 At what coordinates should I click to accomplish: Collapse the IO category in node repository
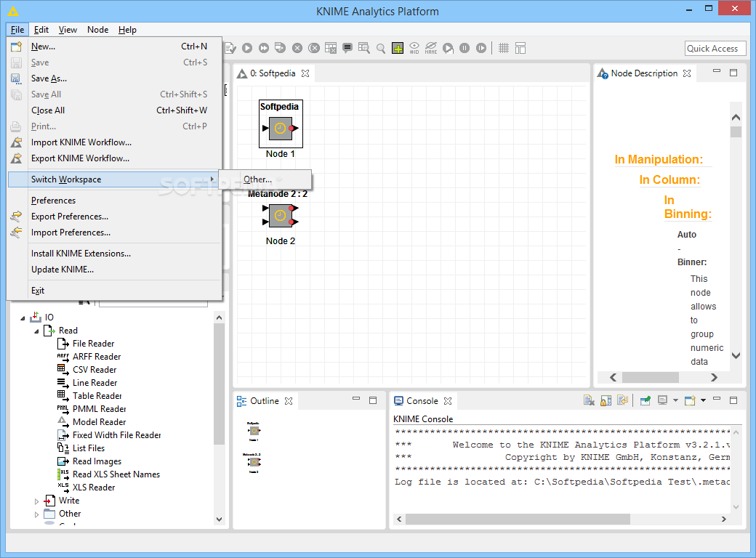[x=23, y=318]
